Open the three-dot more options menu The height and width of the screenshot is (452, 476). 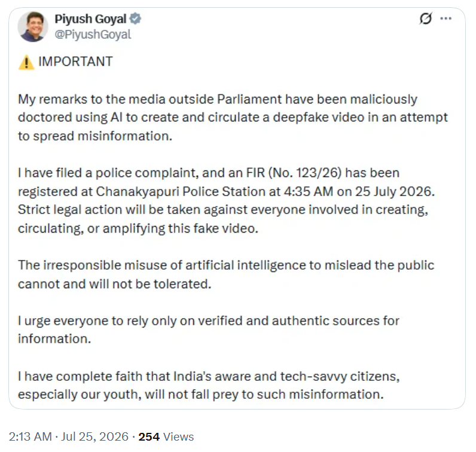point(446,19)
